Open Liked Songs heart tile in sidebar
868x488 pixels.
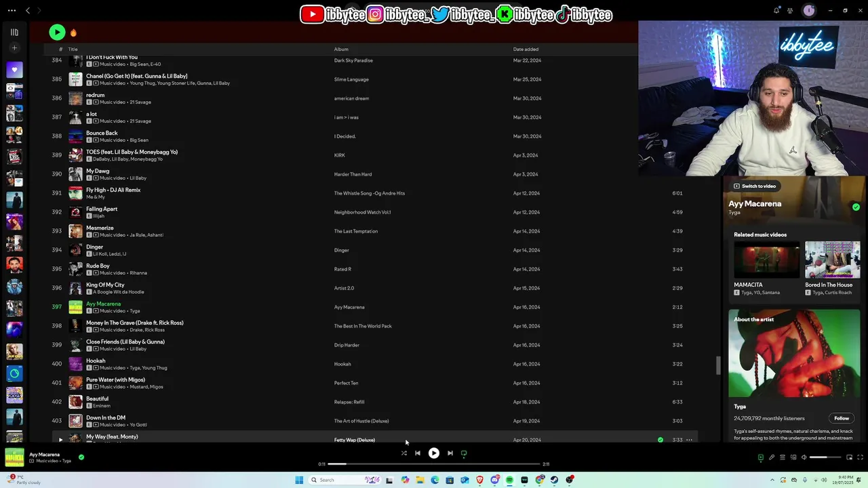14,70
